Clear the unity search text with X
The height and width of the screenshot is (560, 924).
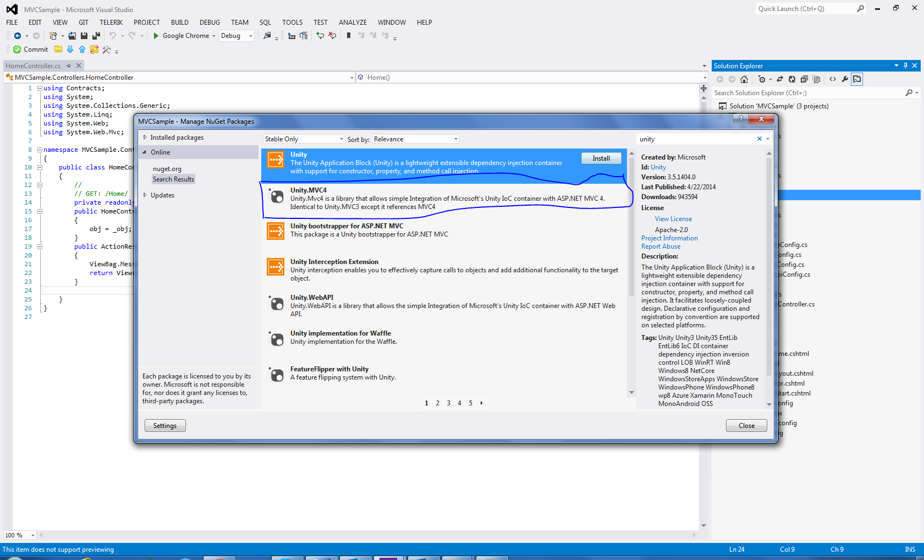760,139
